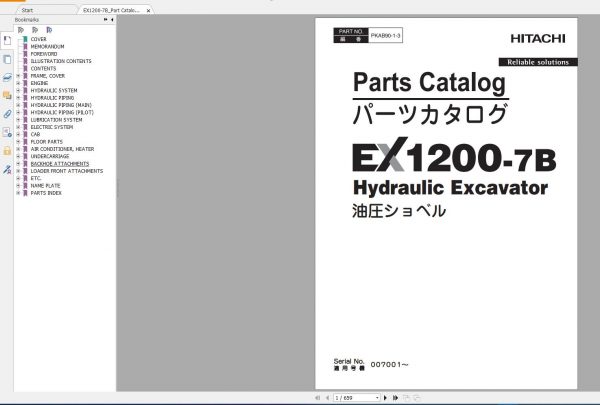Image resolution: width=600 pixels, height=405 pixels.
Task: Click the CAB bookmark label
Action: pos(35,134)
